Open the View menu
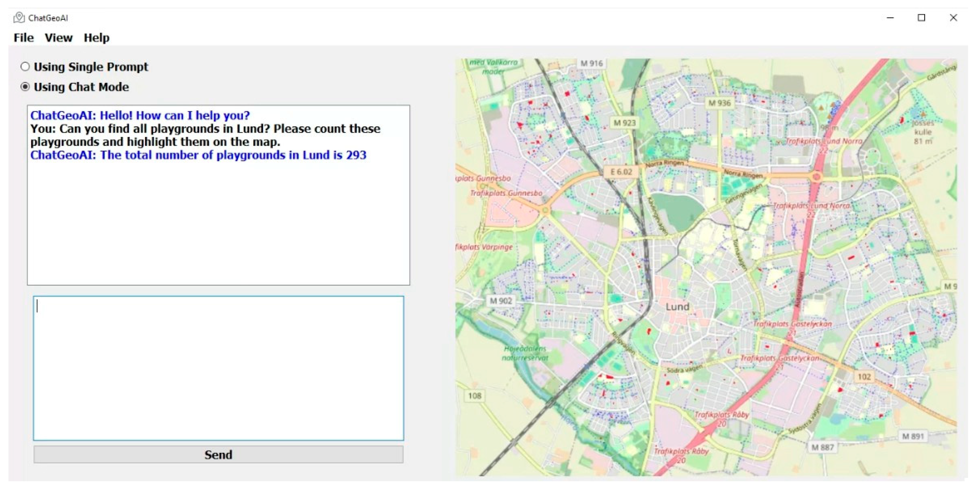 pyautogui.click(x=58, y=38)
